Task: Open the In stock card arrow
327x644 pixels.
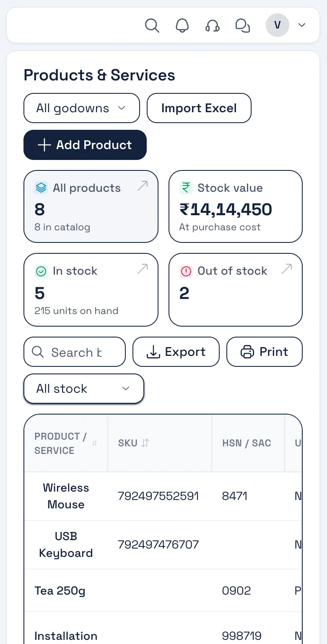Action: point(143,269)
